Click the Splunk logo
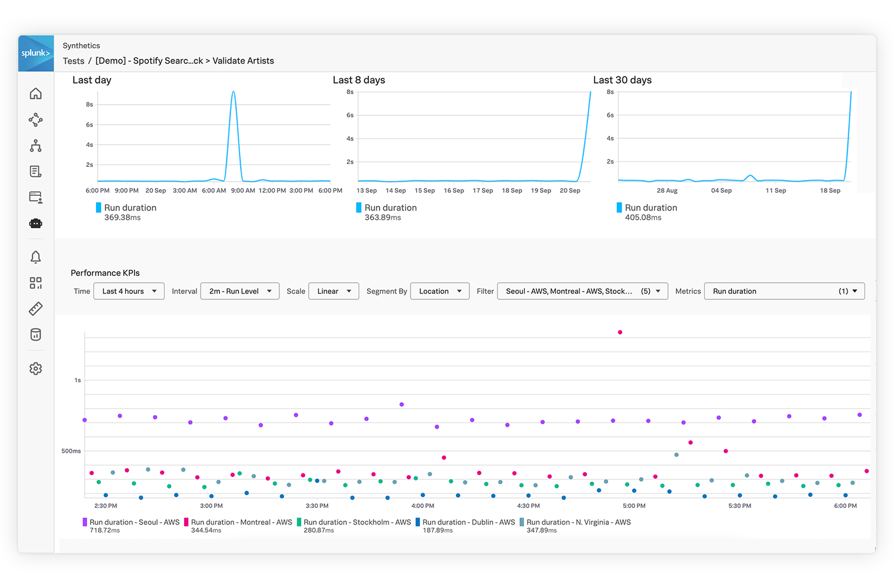This screenshot has height=588, width=894. click(36, 53)
